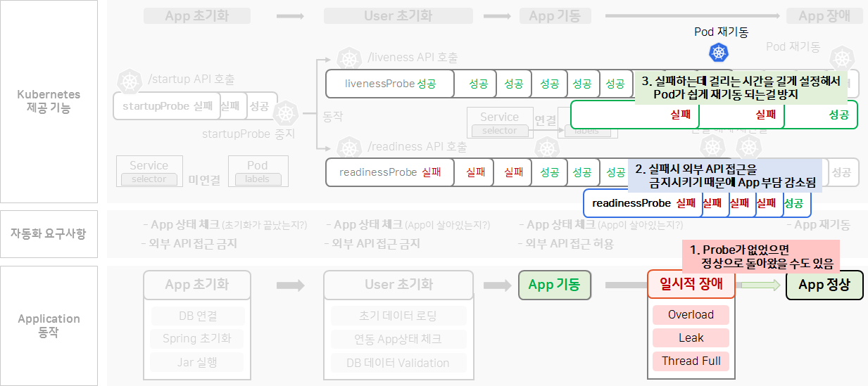Viewport: 868px width, 386px height.
Task: Select the Overload item
Action: (691, 315)
